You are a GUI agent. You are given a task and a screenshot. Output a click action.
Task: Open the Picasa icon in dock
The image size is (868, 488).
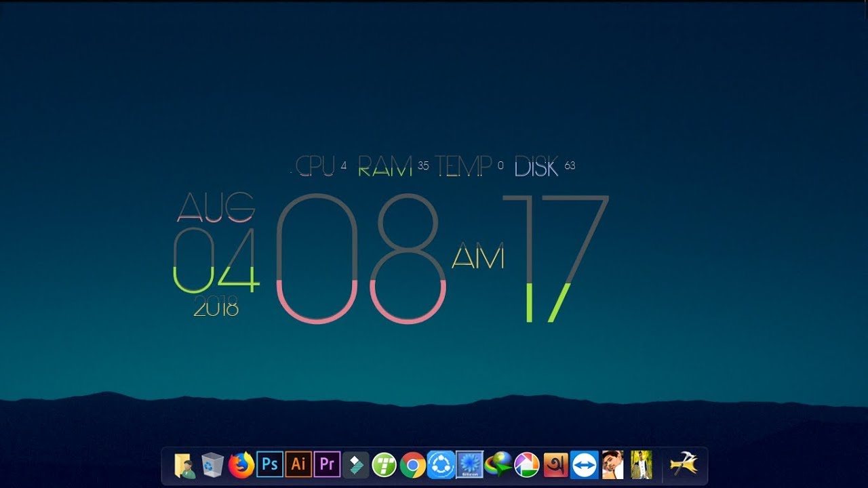pyautogui.click(x=526, y=465)
